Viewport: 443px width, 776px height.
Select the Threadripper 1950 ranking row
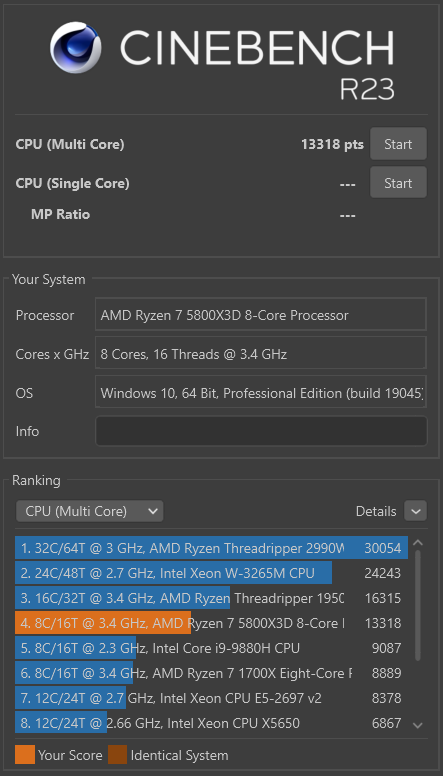tap(211, 598)
